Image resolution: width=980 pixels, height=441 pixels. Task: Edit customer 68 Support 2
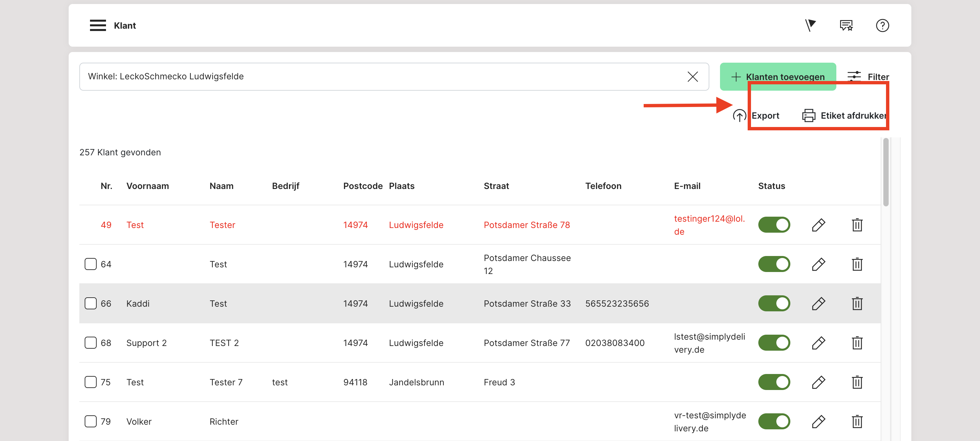pyautogui.click(x=818, y=343)
